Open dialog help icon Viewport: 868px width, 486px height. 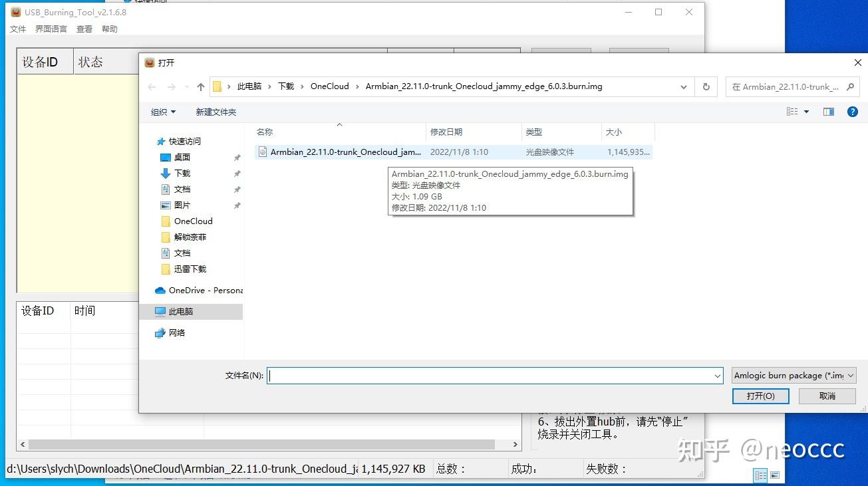click(x=853, y=112)
